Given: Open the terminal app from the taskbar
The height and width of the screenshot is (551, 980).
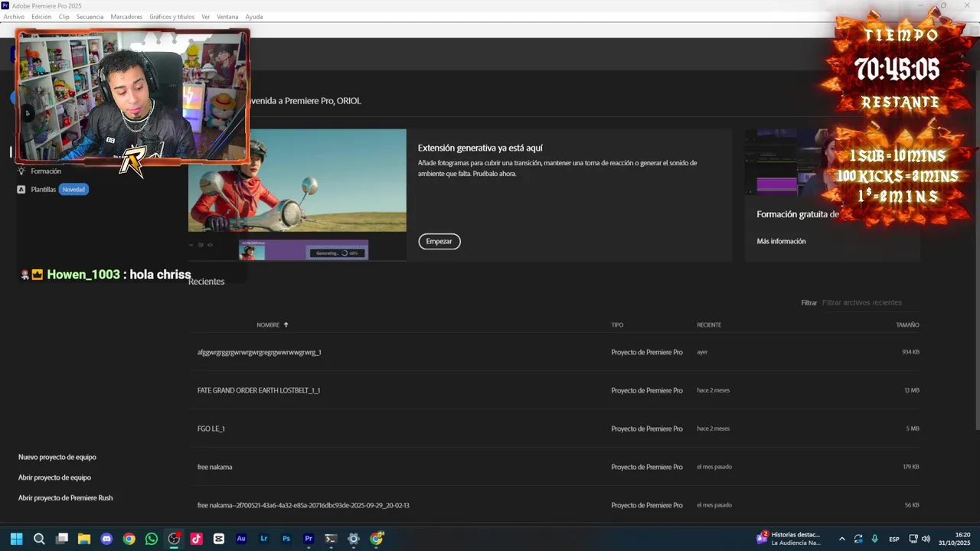Looking at the screenshot, I should [331, 539].
